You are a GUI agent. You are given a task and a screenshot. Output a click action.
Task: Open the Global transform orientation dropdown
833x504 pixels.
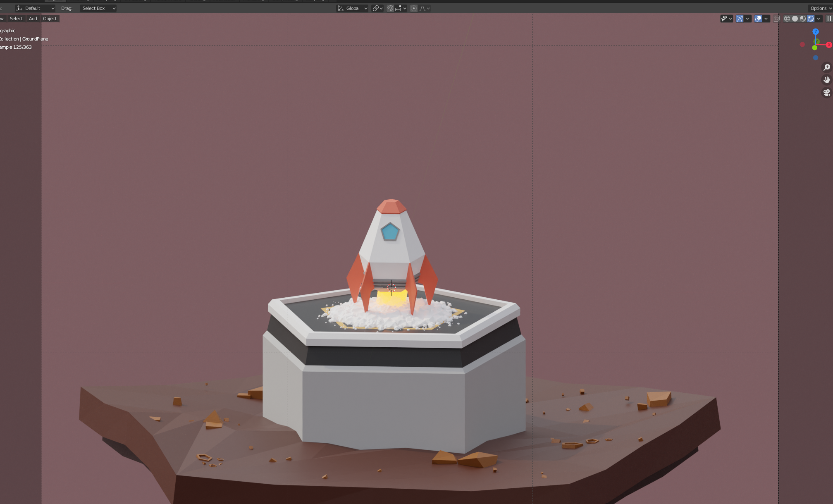[x=352, y=8]
